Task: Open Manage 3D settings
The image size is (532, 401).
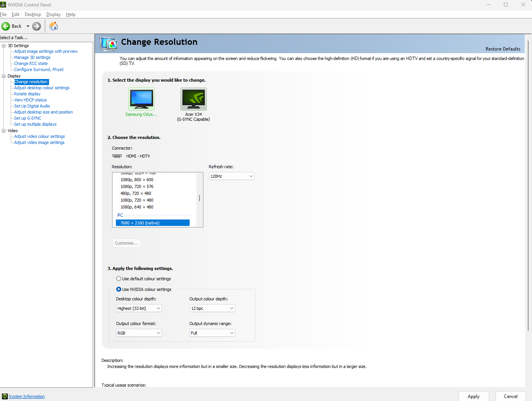Action: tap(32, 57)
